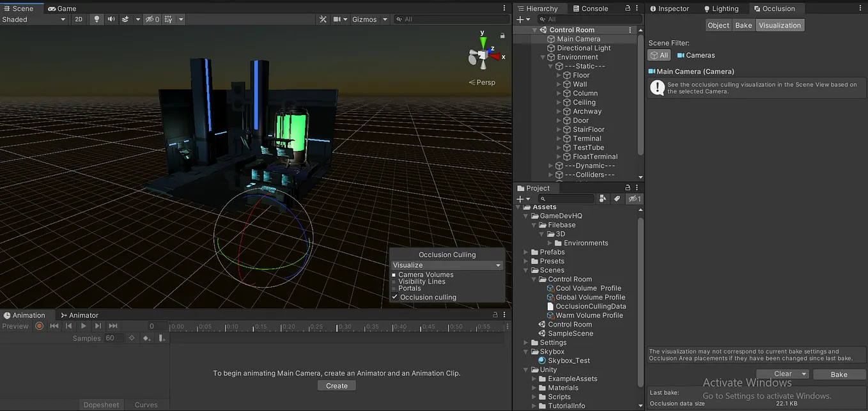
Task: Click search by label icon in Project
Action: pyautogui.click(x=617, y=199)
